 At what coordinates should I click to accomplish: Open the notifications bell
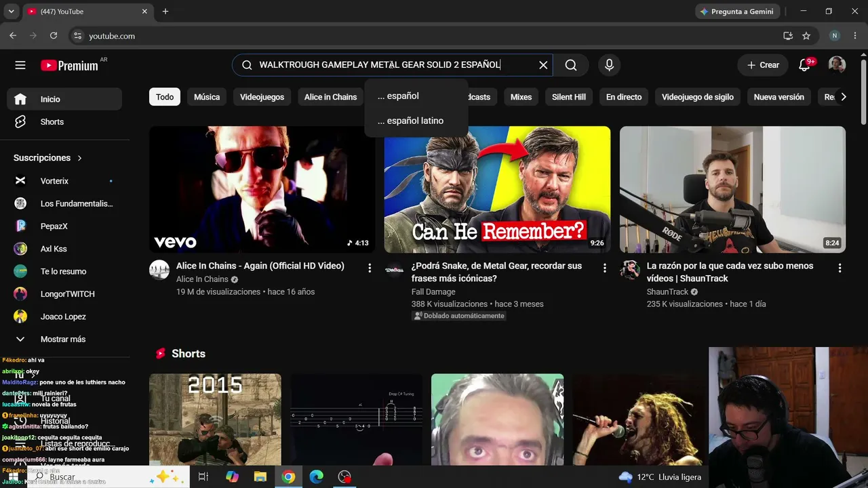click(805, 65)
